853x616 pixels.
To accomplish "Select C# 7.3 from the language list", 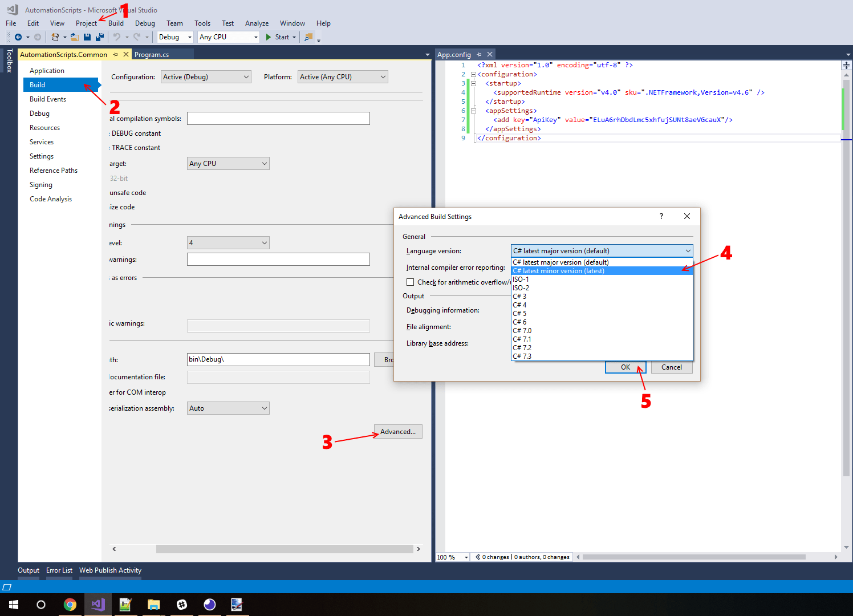I will point(522,355).
